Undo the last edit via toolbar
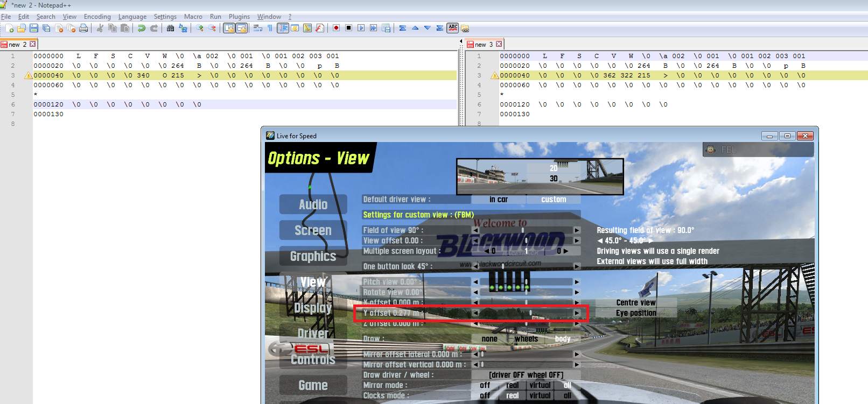Viewport: 868px width, 404px height. [142, 28]
